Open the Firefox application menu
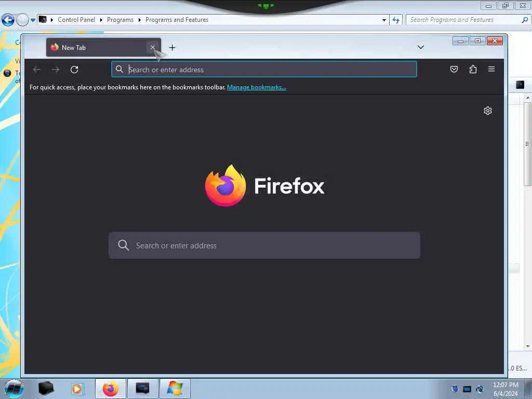Image resolution: width=532 pixels, height=399 pixels. click(491, 69)
